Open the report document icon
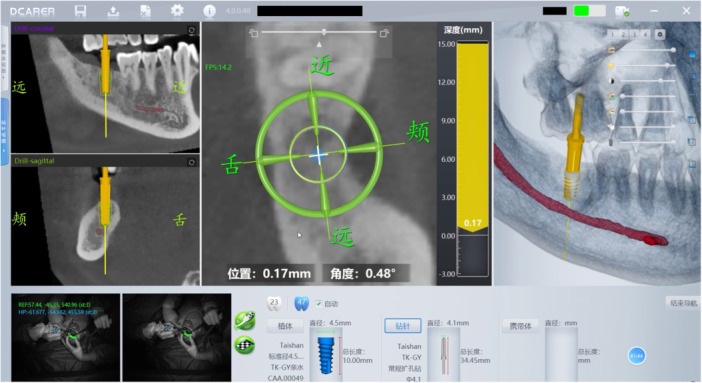Viewport: 702px width, 383px height. (x=146, y=11)
